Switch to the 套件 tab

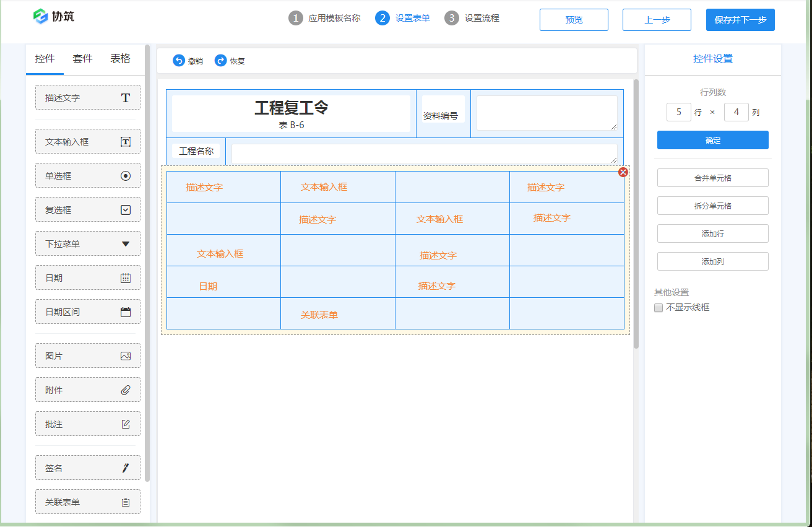pyautogui.click(x=83, y=59)
